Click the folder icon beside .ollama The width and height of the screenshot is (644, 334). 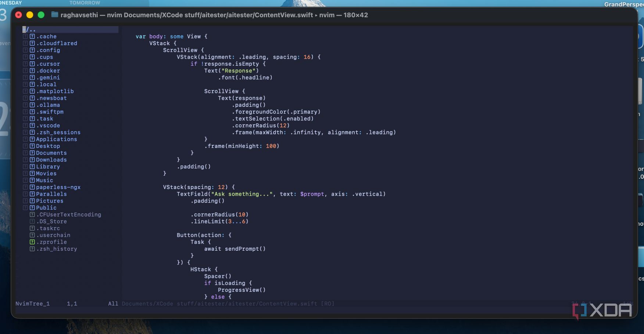click(32, 105)
